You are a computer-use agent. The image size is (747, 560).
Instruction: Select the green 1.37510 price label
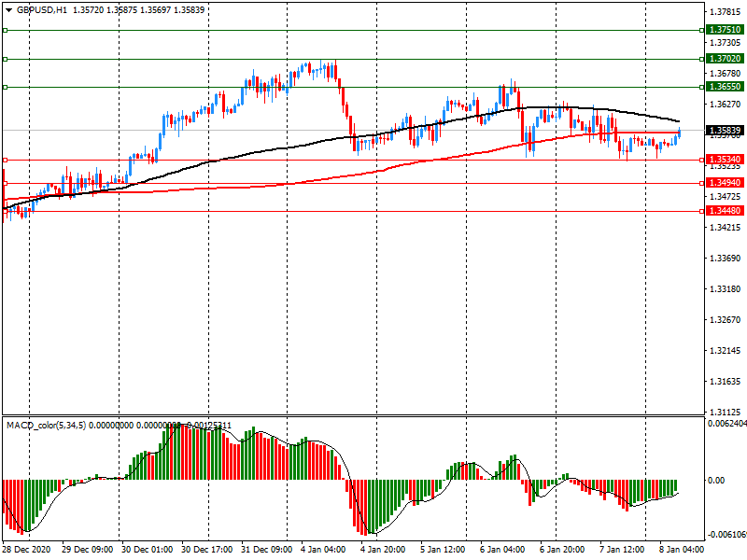tap(725, 30)
